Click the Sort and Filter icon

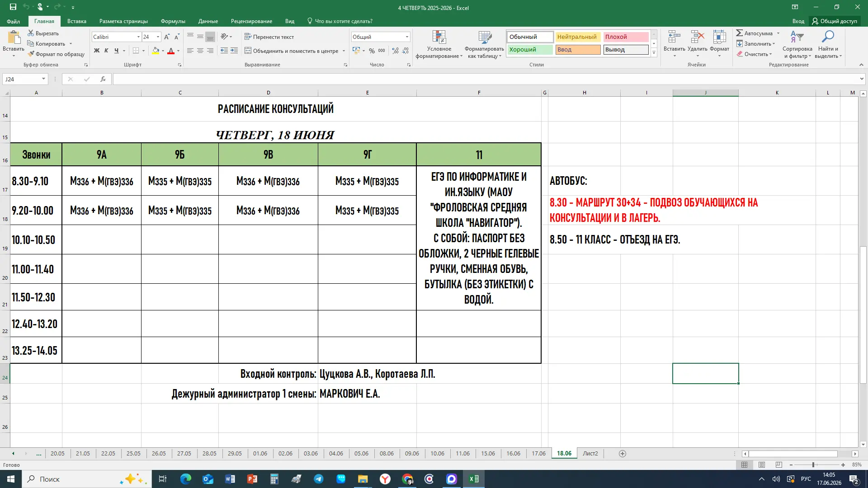click(797, 37)
